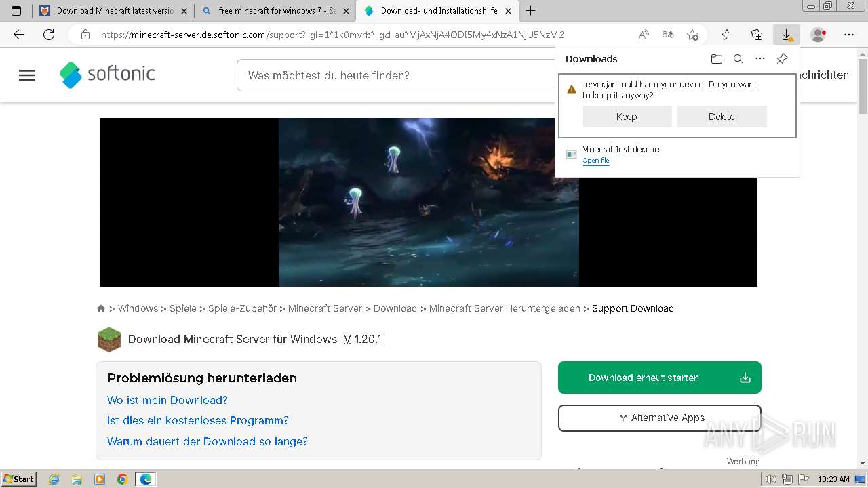This screenshot has width=868, height=488.
Task: Open a new browser tab
Action: pos(530,11)
